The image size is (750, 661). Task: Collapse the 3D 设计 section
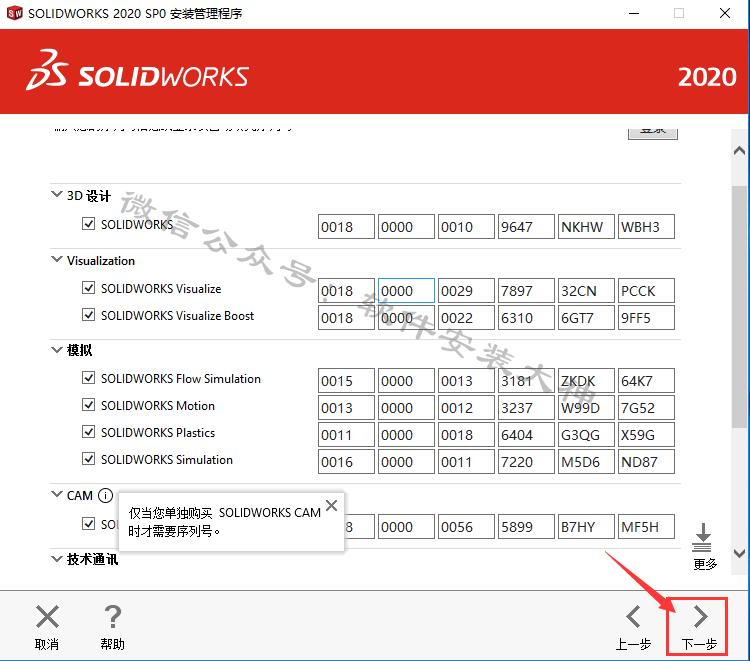57,194
